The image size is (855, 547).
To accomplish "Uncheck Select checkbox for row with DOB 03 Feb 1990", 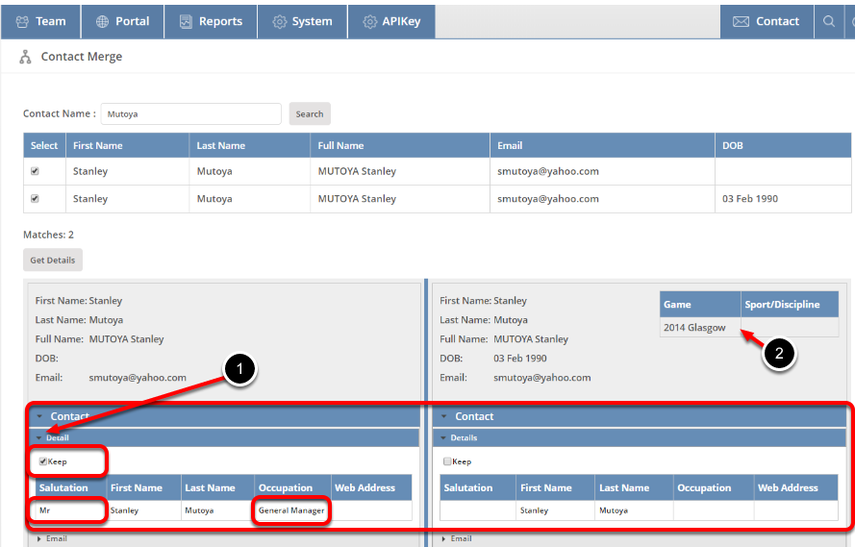I will point(35,199).
